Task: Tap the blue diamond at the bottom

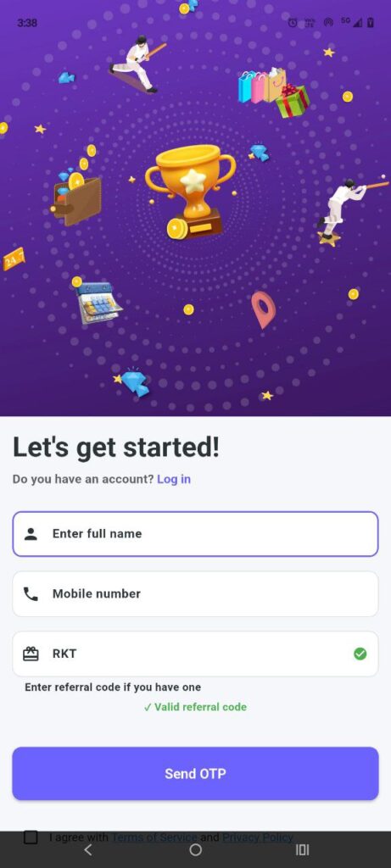Action: (x=134, y=382)
